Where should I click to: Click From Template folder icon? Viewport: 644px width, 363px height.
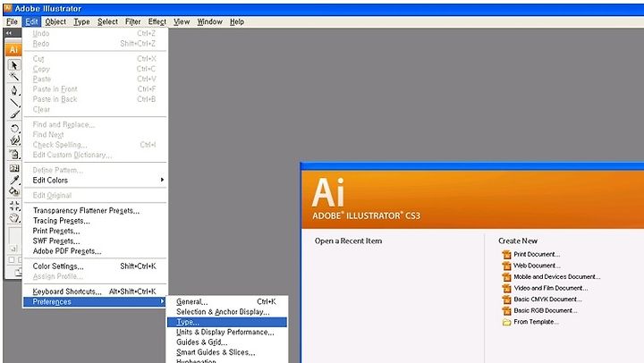[506, 323]
